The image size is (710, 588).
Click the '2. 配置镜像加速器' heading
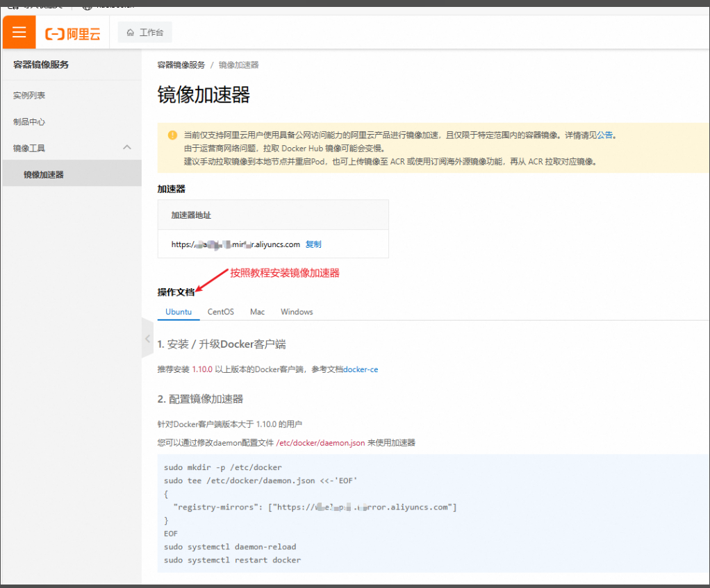tap(200, 399)
